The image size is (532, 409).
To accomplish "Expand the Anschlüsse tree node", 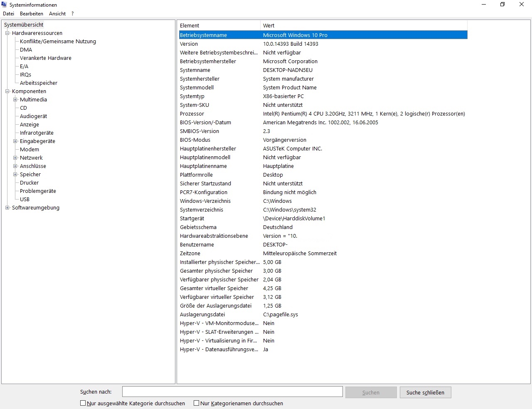I will (x=15, y=166).
